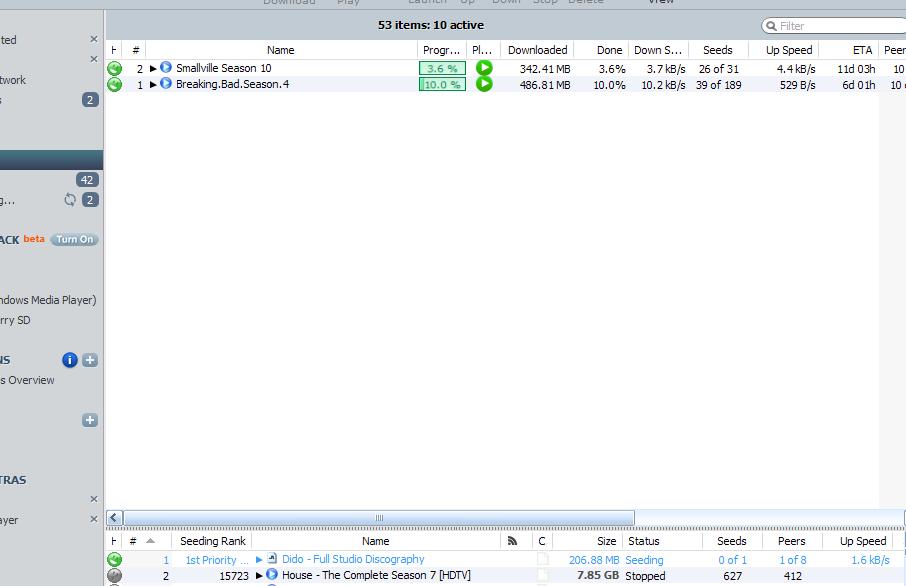
Task: Click the gray stopped status icon for House
Action: [114, 576]
